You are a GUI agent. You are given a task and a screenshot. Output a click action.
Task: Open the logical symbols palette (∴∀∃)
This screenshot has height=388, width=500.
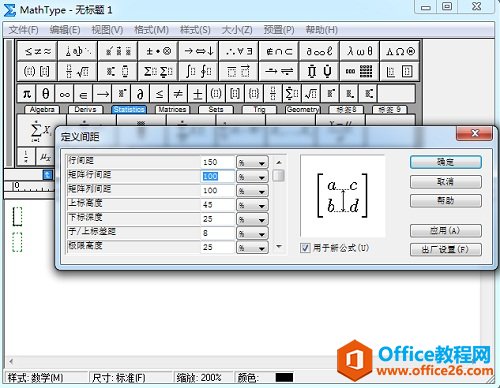[x=239, y=51]
